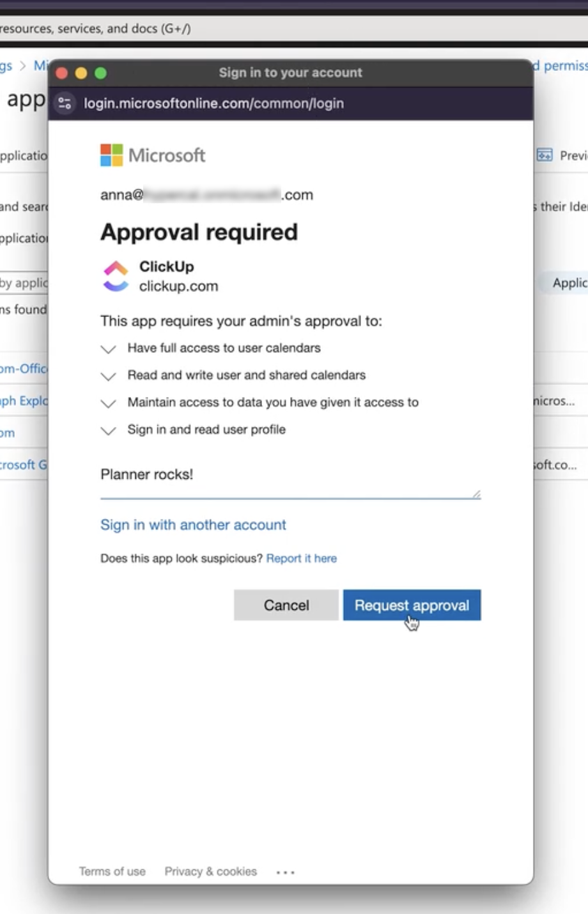Expand 'Read and write user and shared calendars'
Screen dimensions: 588x914
(109, 376)
